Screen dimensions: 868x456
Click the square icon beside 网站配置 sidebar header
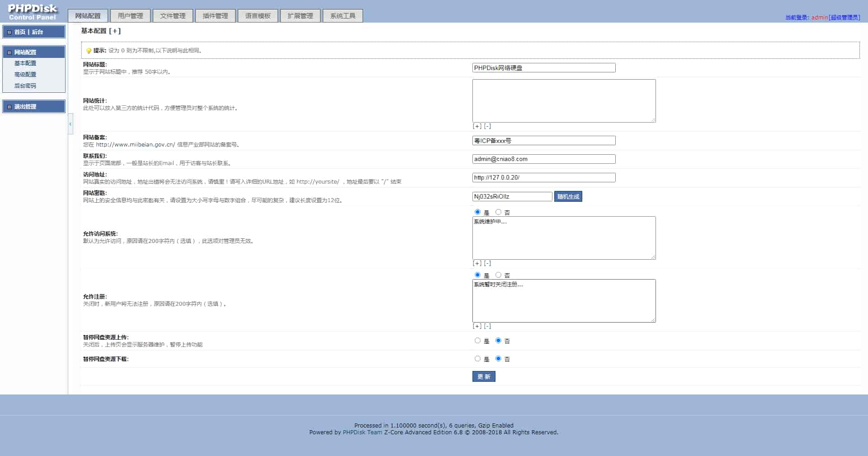tap(9, 52)
